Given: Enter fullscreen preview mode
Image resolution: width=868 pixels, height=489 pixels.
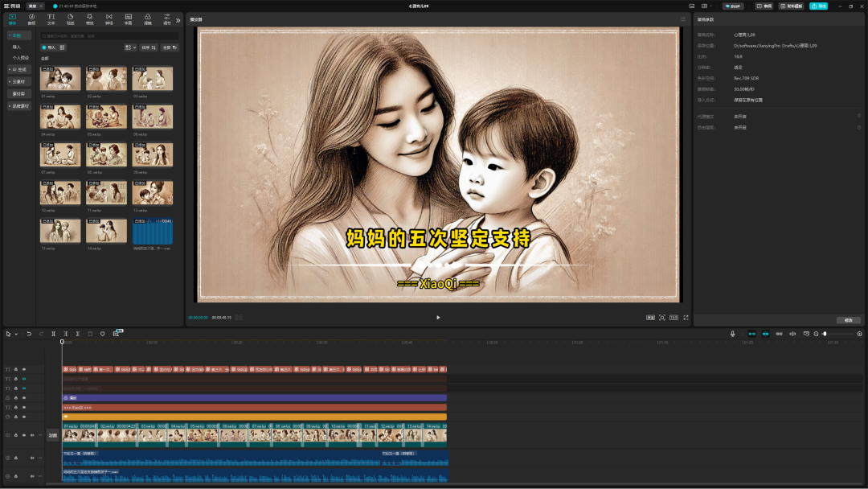Looking at the screenshot, I should (x=686, y=318).
